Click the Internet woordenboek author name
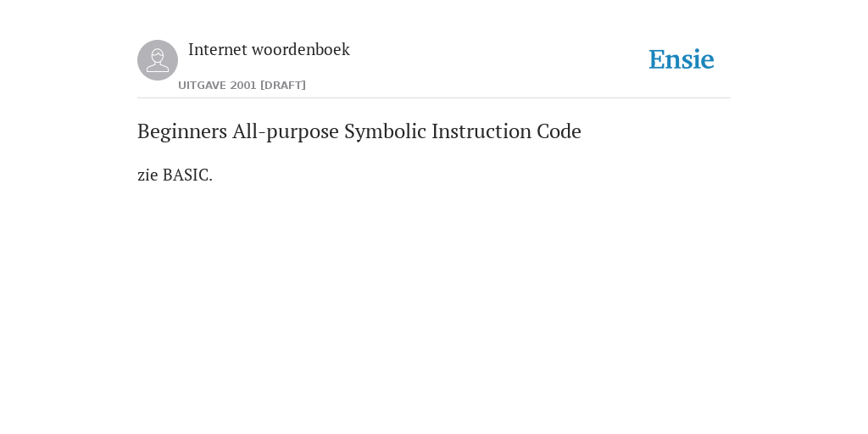This screenshot has width=868, height=434. 269,49
